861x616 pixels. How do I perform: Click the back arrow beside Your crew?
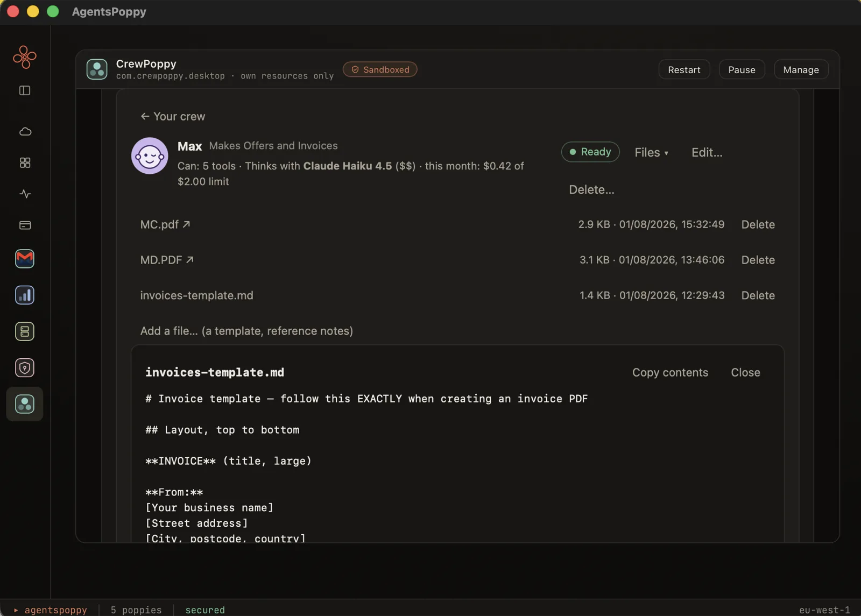145,116
